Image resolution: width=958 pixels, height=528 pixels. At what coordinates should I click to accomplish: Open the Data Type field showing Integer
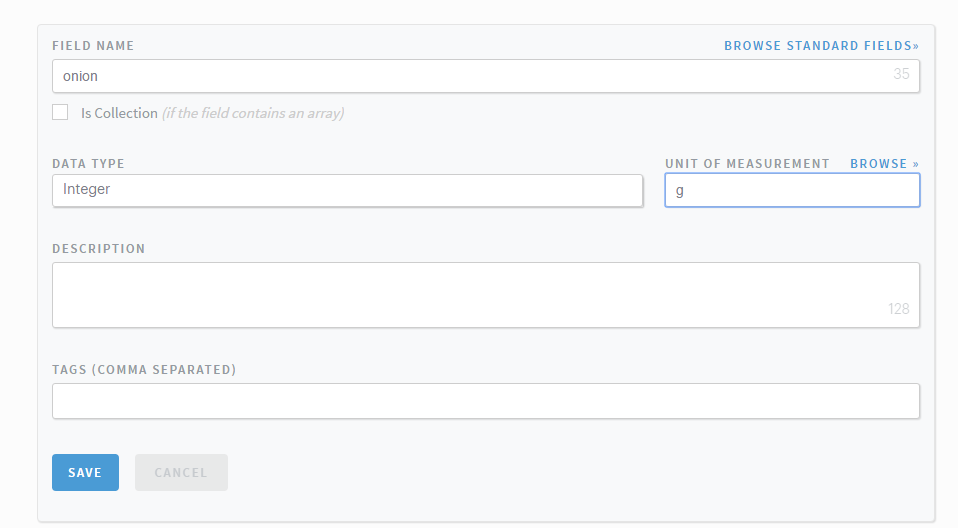click(347, 190)
